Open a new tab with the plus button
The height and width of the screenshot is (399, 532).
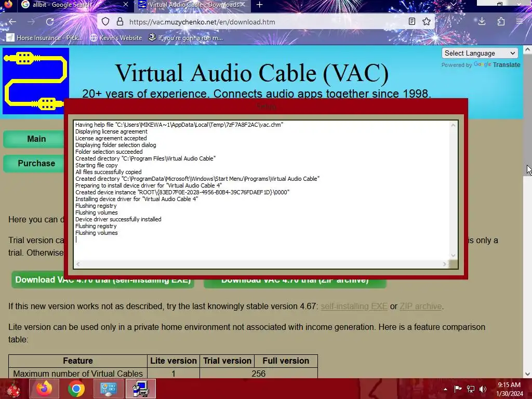pyautogui.click(x=260, y=5)
